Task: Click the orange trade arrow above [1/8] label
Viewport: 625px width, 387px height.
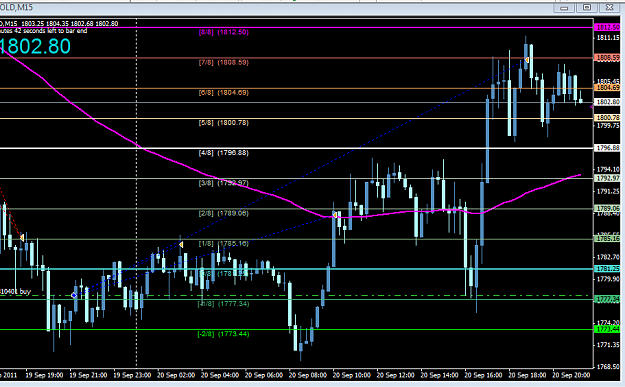Action: pyautogui.click(x=181, y=244)
